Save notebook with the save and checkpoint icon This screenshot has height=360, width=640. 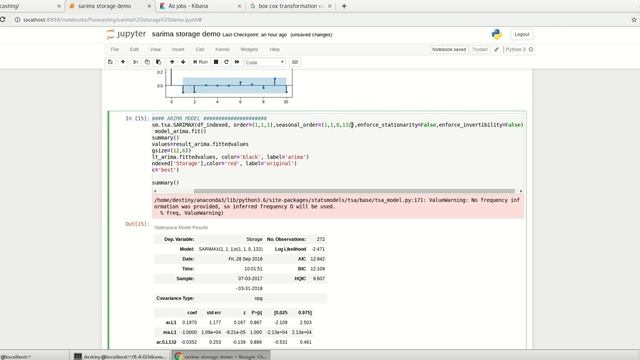[110, 62]
